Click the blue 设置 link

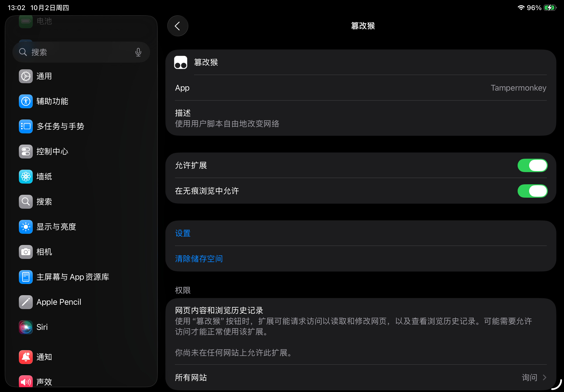click(183, 233)
